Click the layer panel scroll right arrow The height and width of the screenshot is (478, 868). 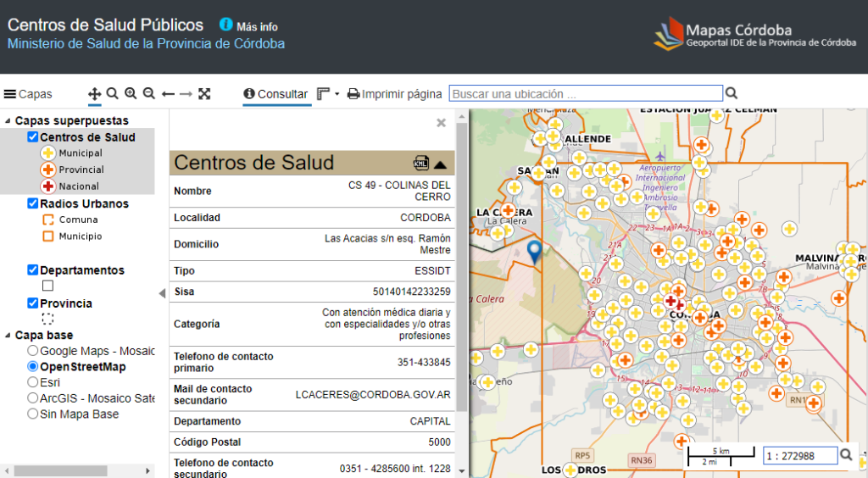coord(147,471)
